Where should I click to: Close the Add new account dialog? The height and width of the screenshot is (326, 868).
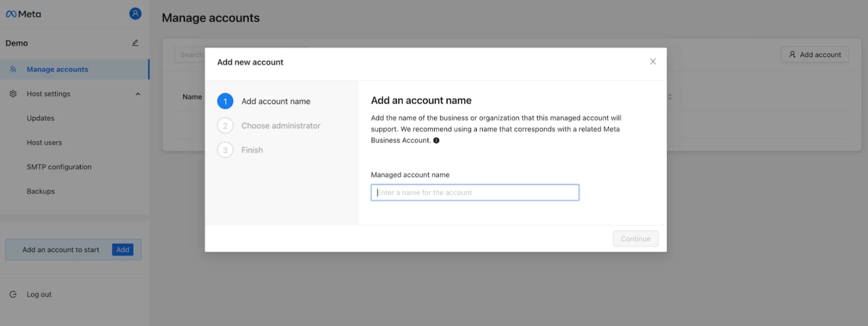click(x=653, y=62)
